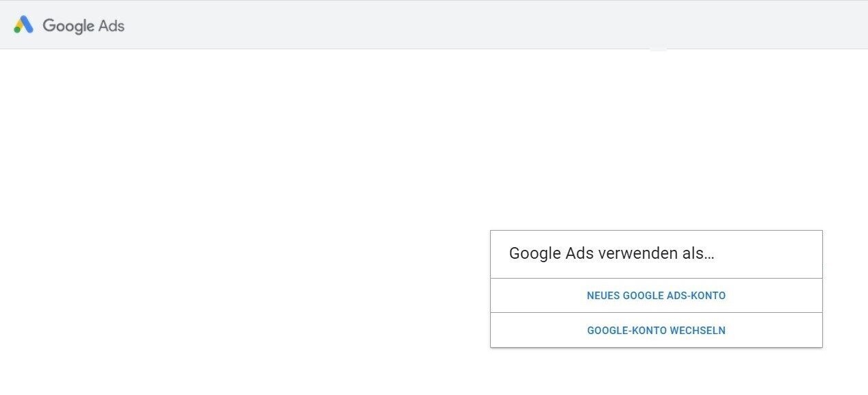Image resolution: width=868 pixels, height=395 pixels.
Task: Click the blue bar of the Ads logo
Action: (x=27, y=25)
